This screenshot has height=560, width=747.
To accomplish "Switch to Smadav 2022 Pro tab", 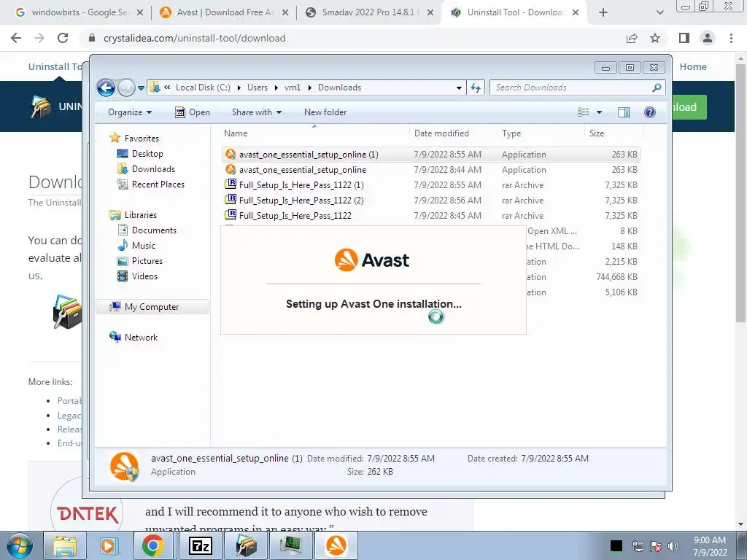I will click(369, 12).
